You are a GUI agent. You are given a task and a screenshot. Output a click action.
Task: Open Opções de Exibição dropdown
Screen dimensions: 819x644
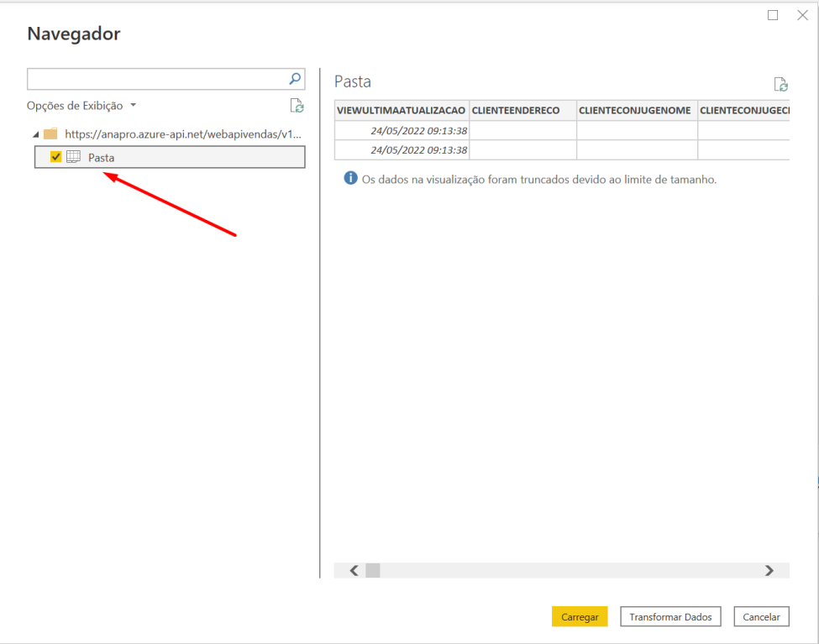tap(81, 106)
